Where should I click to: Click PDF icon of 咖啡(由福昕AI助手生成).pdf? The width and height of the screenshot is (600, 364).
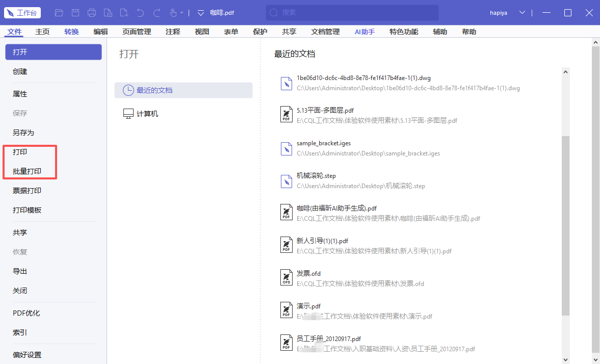[286, 212]
